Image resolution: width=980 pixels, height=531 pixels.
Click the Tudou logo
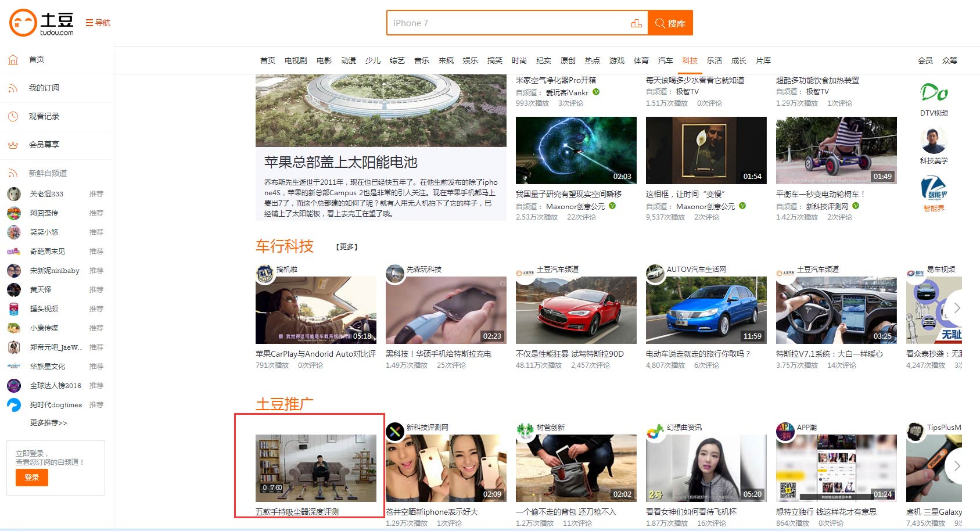click(42, 23)
